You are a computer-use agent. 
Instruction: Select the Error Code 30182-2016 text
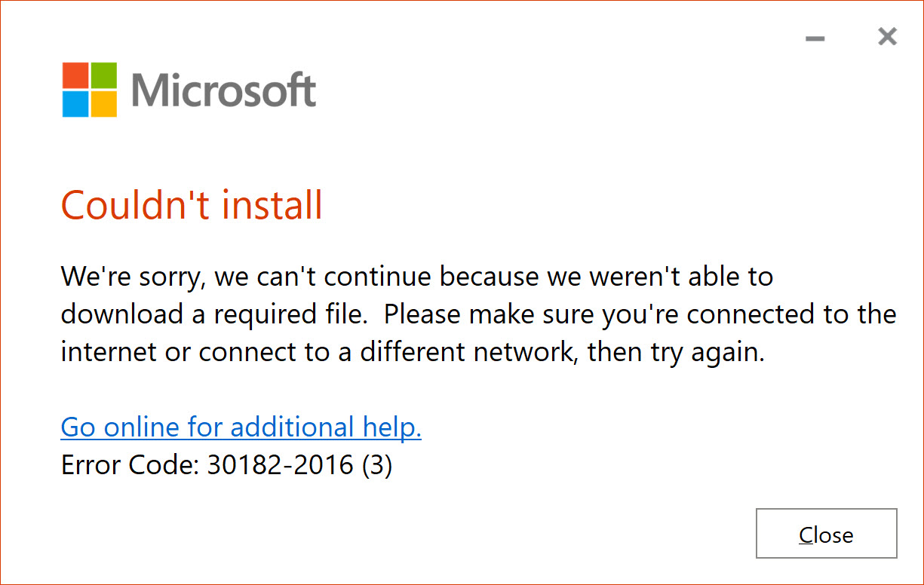pyautogui.click(x=226, y=464)
